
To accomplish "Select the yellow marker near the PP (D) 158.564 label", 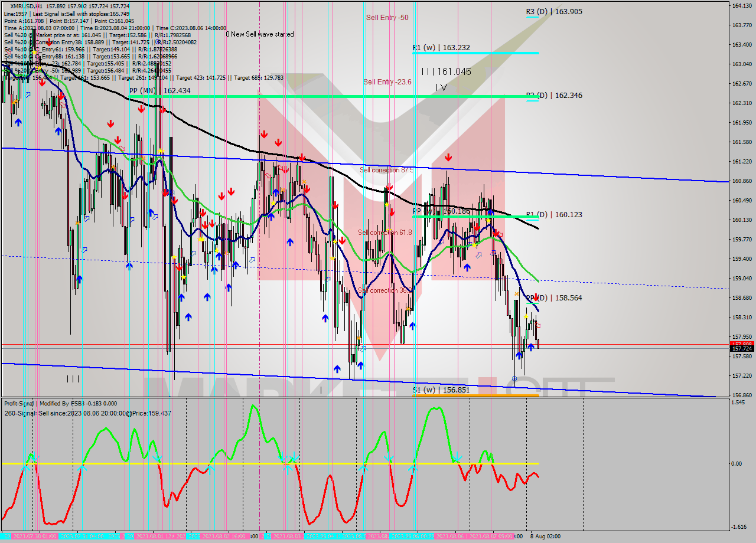I will (526, 316).
